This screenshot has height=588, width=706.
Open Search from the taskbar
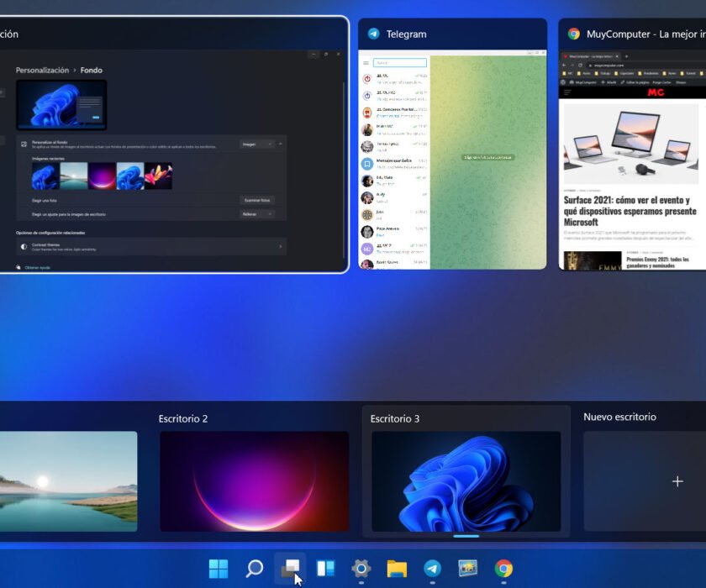[x=255, y=569]
